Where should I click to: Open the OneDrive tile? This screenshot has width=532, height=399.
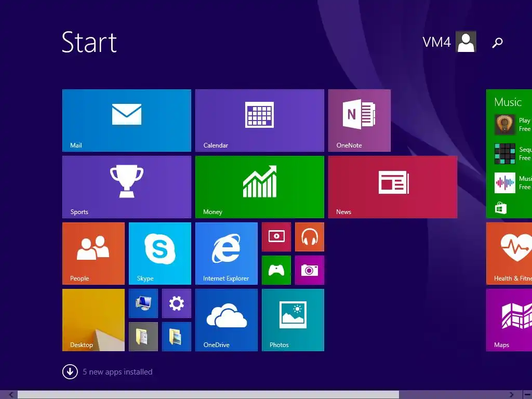[x=227, y=320]
